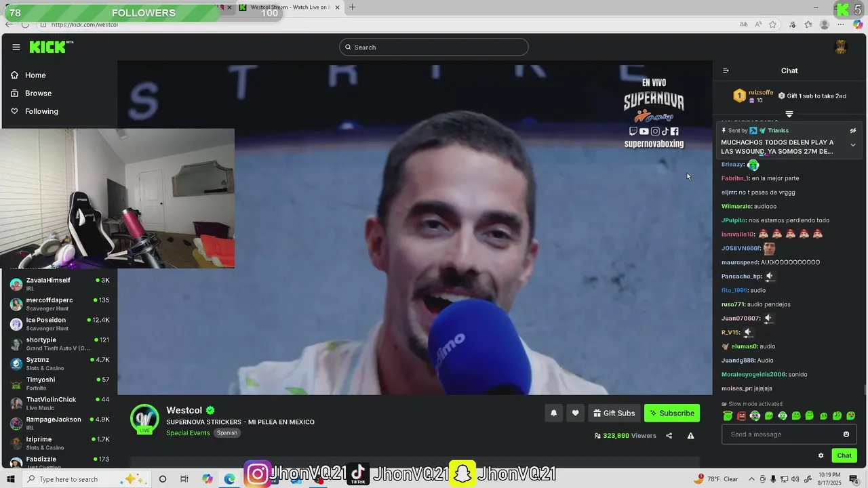Viewport: 868px width, 488px height.
Task: Open weather widget 78°F Clear
Action: tap(716, 479)
